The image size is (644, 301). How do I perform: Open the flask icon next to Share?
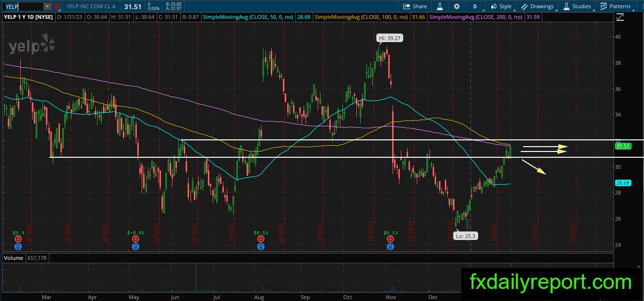point(440,6)
